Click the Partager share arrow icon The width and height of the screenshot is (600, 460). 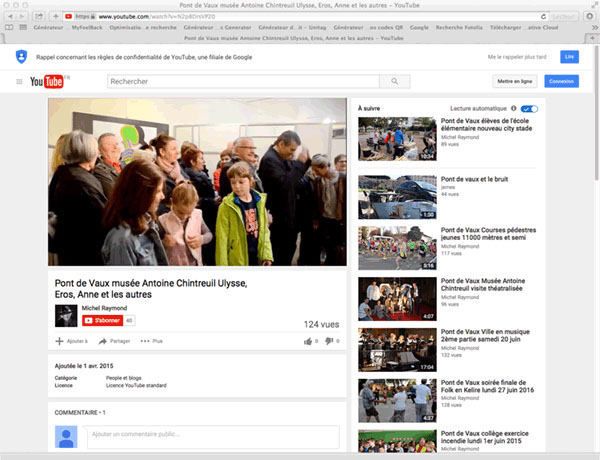pyautogui.click(x=102, y=341)
